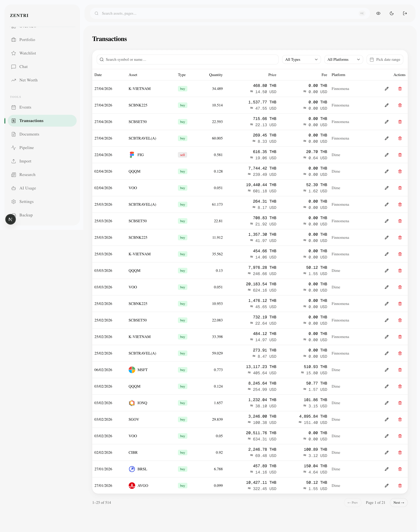Click the logout icon in top bar
The height and width of the screenshot is (532, 420).
[x=405, y=13]
